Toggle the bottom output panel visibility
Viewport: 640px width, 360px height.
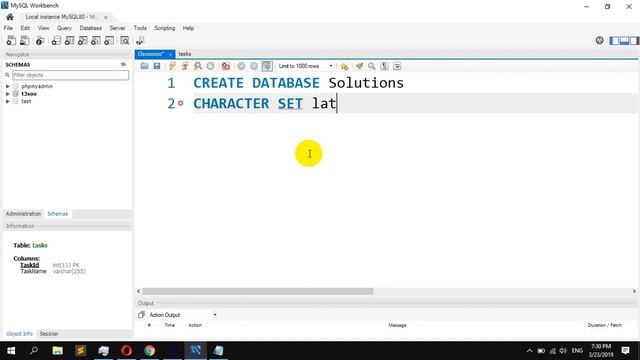click(624, 40)
